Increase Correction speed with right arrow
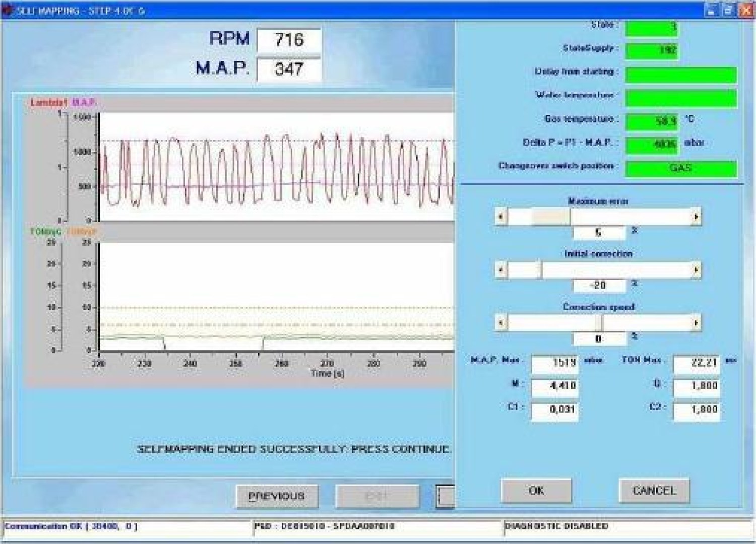This screenshot has height=544, width=756. tap(696, 323)
